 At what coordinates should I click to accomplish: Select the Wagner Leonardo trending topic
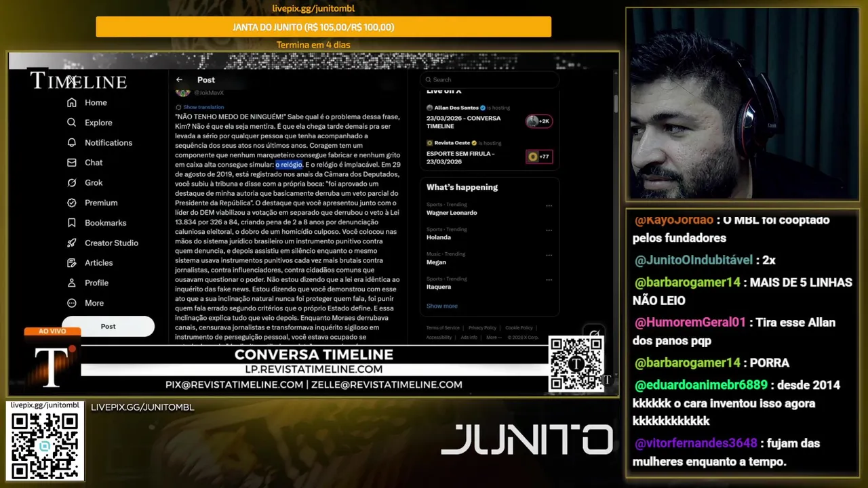[452, 213]
